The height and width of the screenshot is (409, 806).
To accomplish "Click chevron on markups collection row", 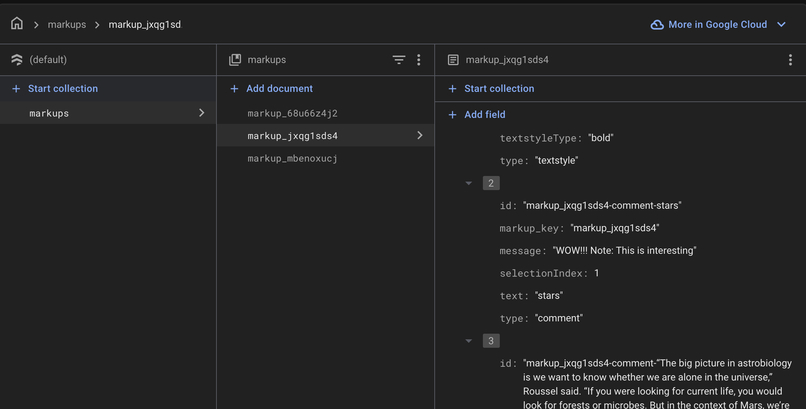I will pyautogui.click(x=202, y=113).
